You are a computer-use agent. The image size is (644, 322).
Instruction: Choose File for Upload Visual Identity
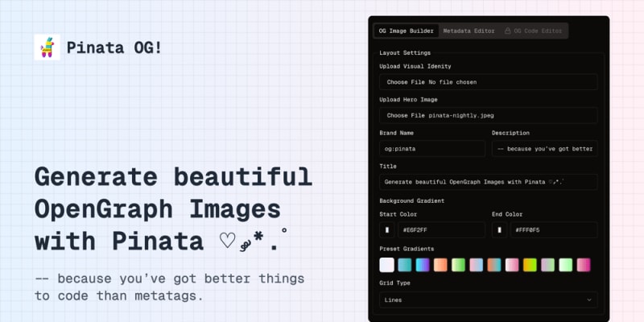pos(406,82)
